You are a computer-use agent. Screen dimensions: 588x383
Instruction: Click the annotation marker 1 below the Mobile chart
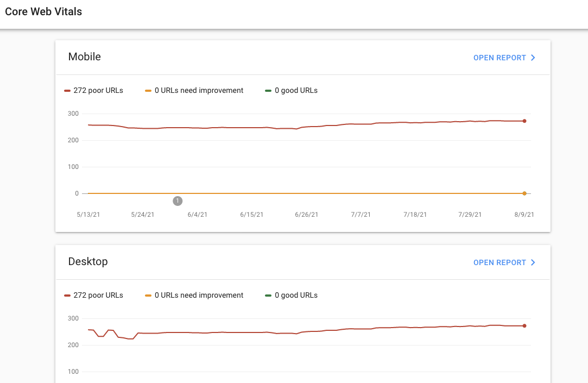click(178, 201)
